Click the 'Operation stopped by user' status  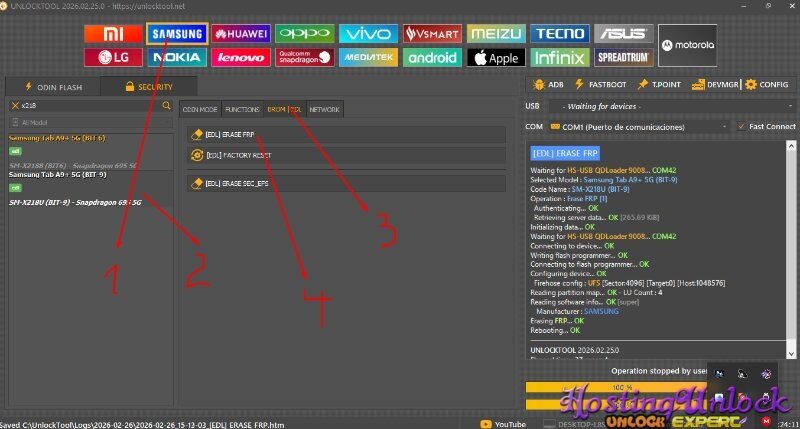[x=659, y=371]
